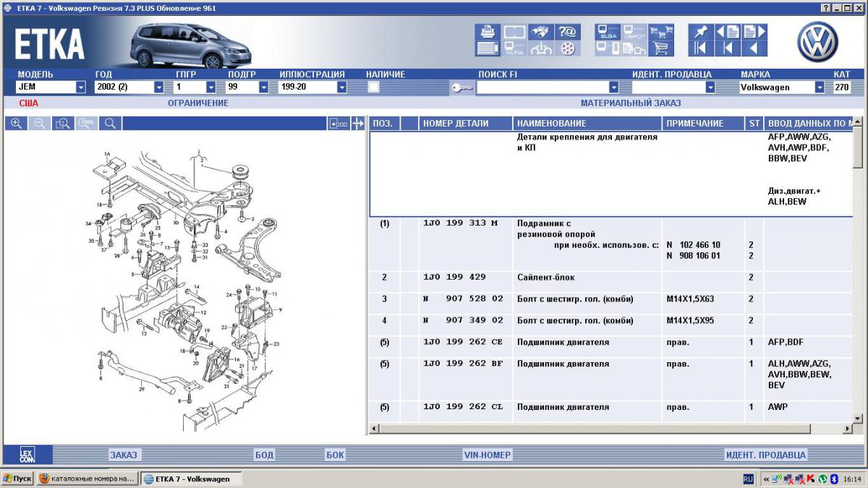The width and height of the screenshot is (868, 488).
Task: Click the printer icon in the toolbar
Action: (x=488, y=32)
